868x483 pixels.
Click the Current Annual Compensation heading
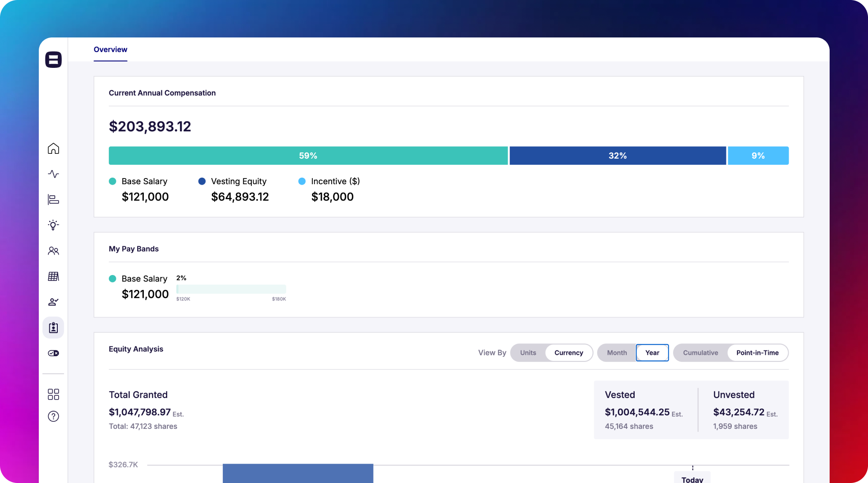tap(162, 93)
